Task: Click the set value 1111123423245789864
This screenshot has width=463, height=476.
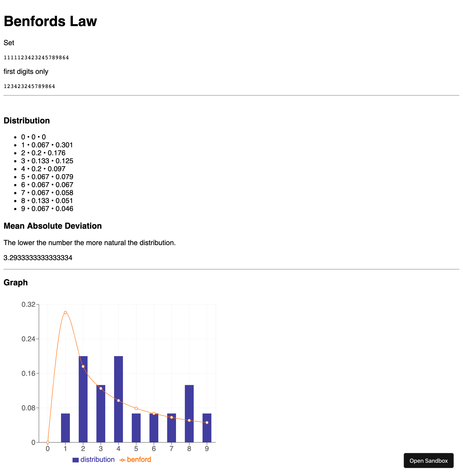Action: (x=36, y=58)
